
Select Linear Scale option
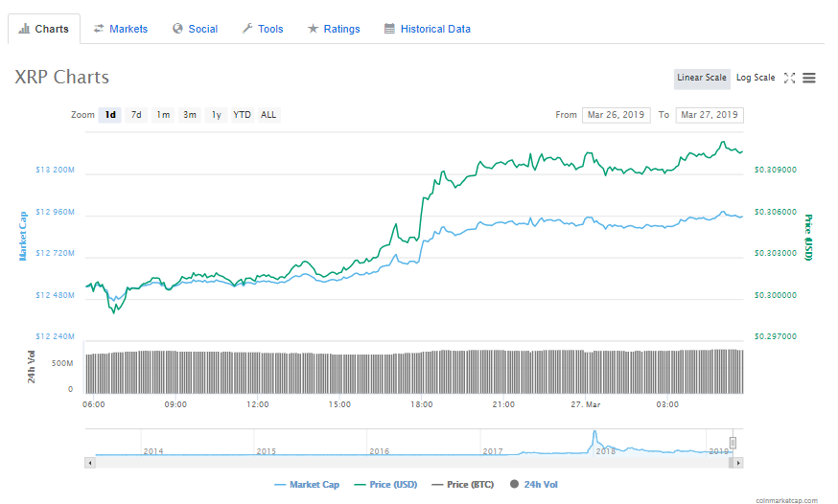(x=702, y=78)
